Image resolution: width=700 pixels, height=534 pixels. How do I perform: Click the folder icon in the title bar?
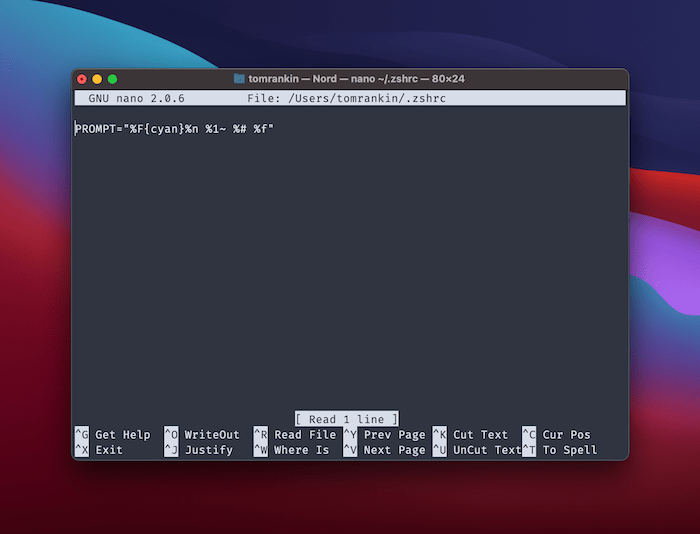[x=239, y=79]
